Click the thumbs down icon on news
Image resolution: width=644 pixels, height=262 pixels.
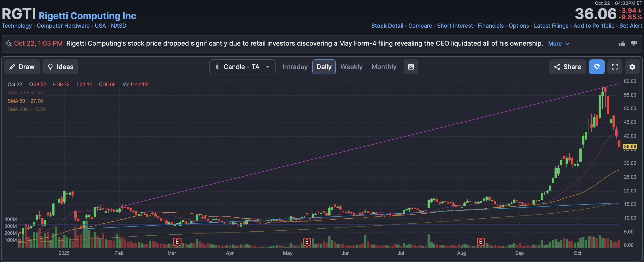634,43
